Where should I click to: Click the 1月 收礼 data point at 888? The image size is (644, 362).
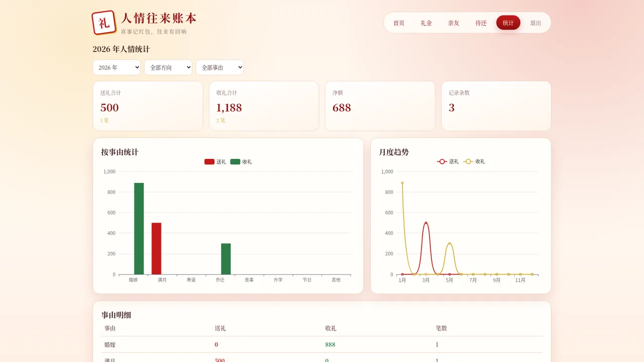(x=403, y=183)
